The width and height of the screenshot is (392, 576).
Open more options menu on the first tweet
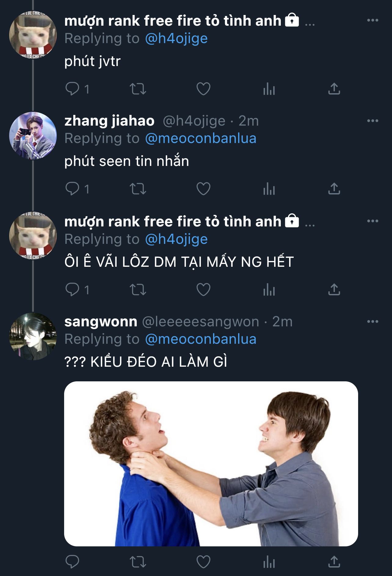coord(373,20)
